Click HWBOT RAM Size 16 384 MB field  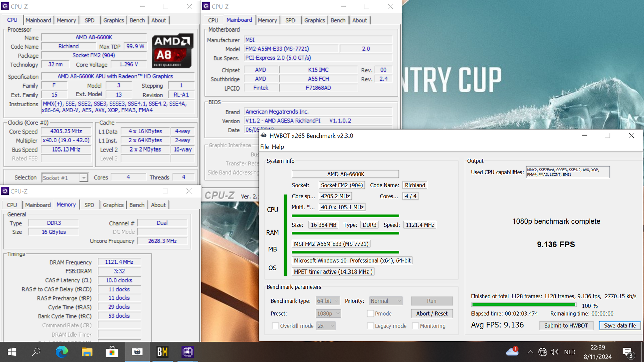[323, 225]
